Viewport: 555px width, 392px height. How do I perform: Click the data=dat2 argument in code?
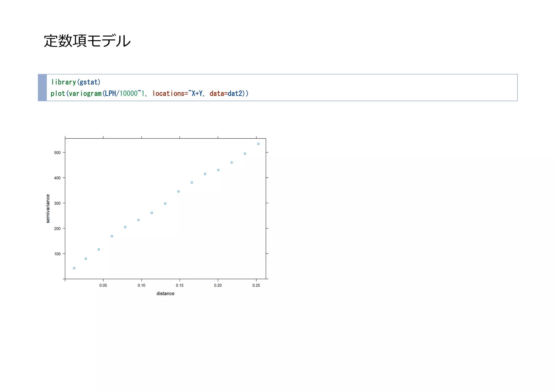click(x=226, y=93)
